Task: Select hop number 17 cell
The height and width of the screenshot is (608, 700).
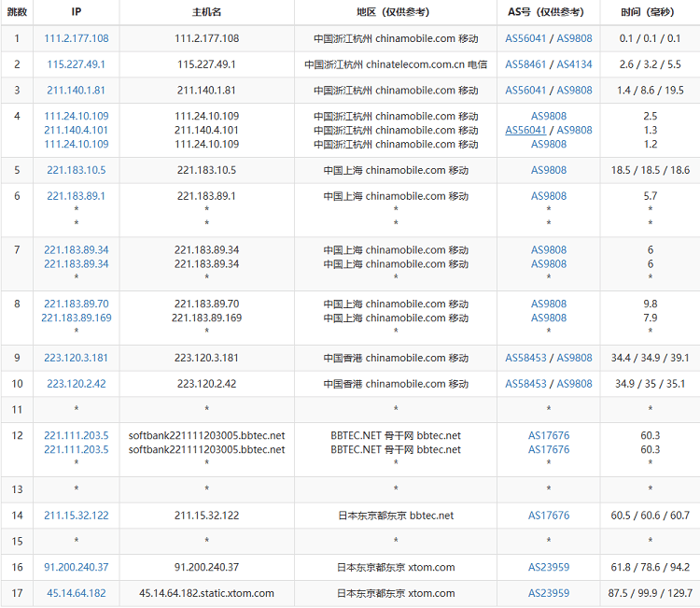Action: [17, 593]
